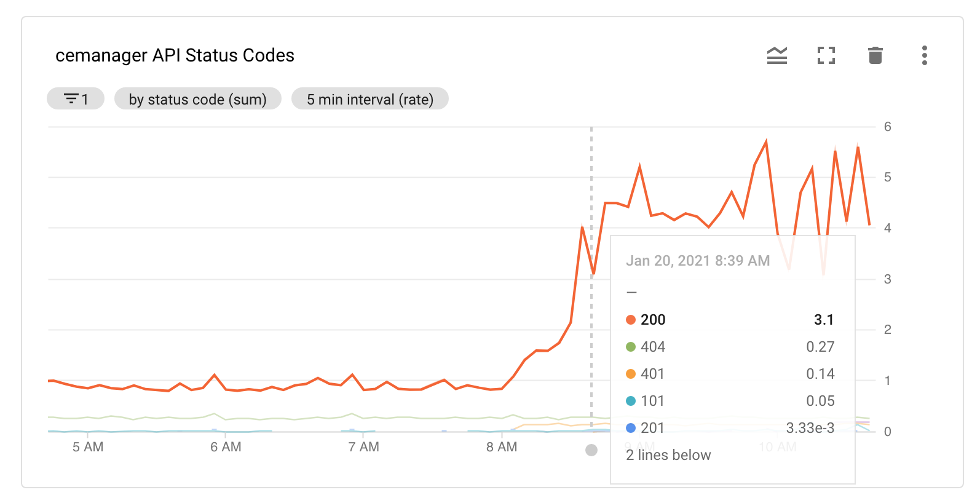980x503 pixels.
Task: Click the filter icon chip showing 1
Action: 75,98
